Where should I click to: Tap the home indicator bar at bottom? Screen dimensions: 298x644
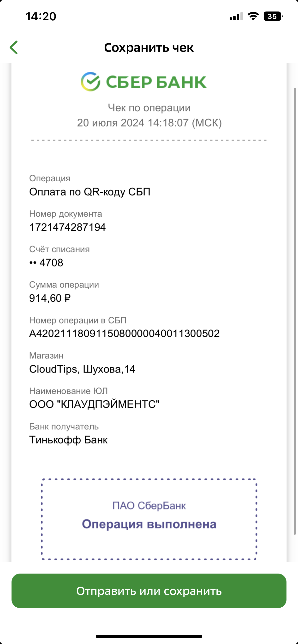click(x=149, y=636)
